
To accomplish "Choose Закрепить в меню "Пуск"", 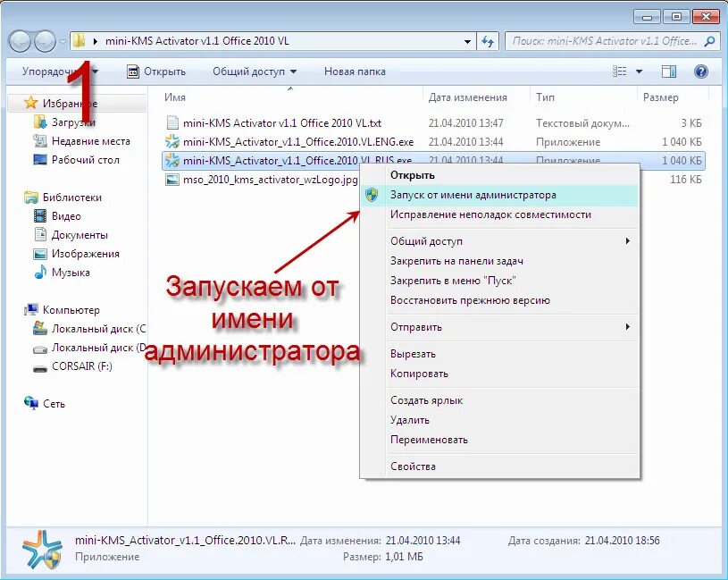I will click(x=499, y=281).
